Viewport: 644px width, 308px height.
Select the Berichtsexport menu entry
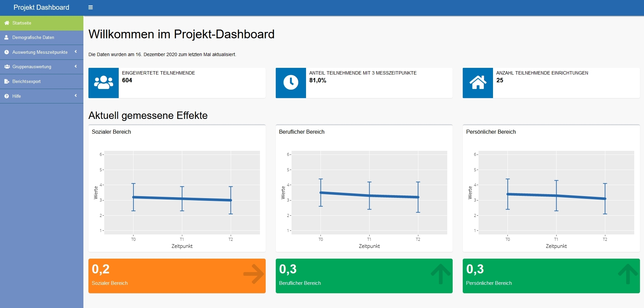[26, 81]
